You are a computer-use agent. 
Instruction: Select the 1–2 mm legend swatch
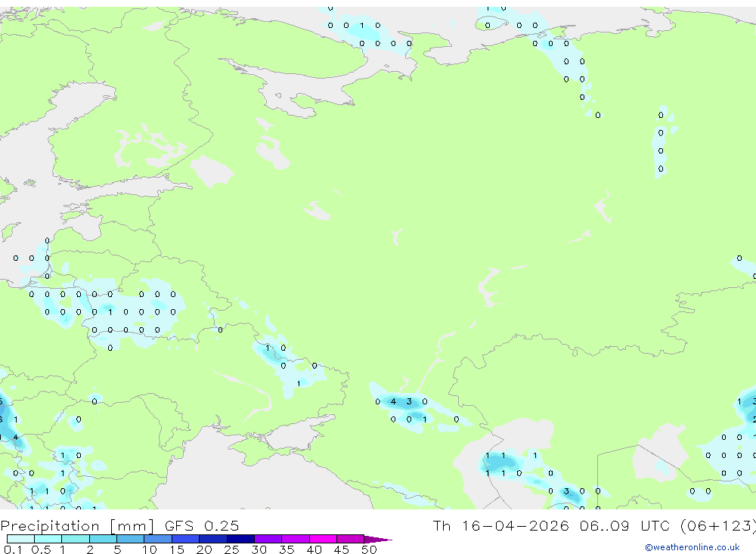point(75,539)
